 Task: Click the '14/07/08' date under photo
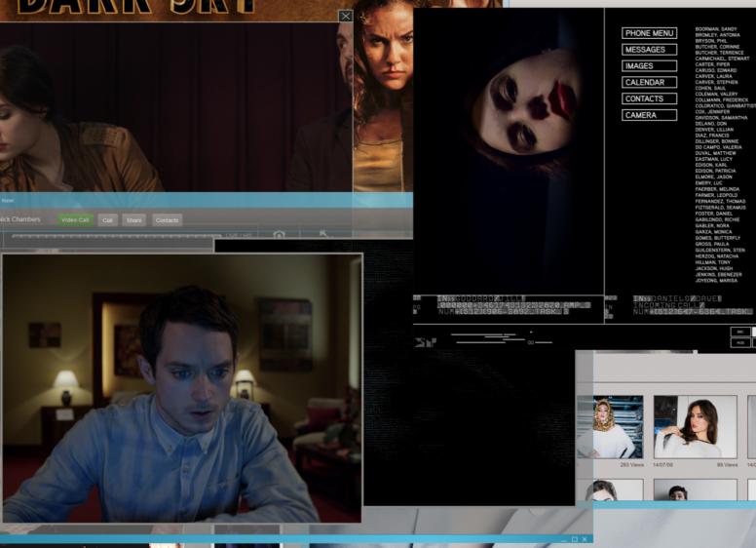point(662,464)
